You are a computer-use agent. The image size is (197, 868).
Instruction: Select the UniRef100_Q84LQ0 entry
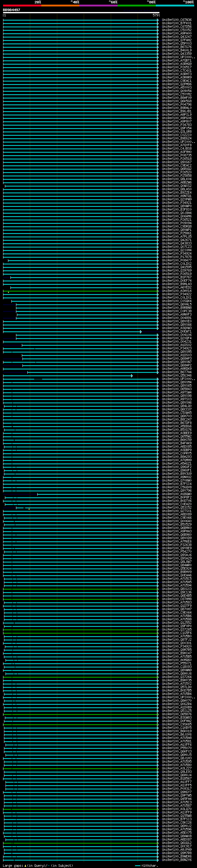(x=177, y=406)
